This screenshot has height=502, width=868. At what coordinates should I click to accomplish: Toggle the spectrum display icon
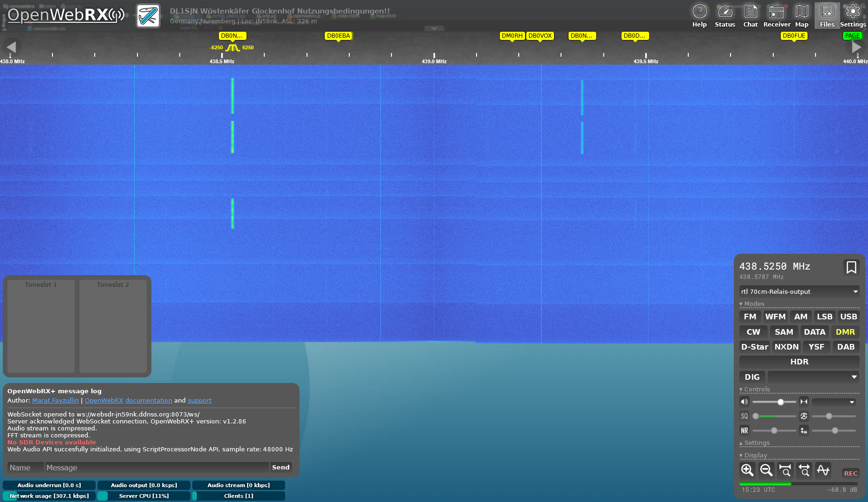823,470
